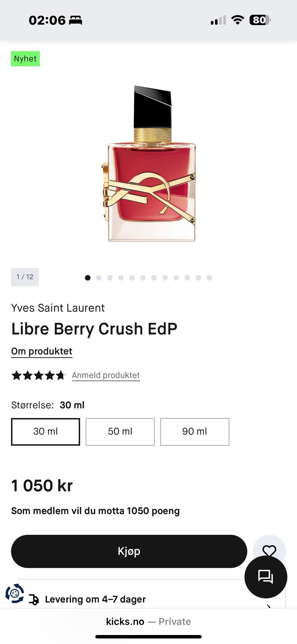297x644 pixels.
Task: Tap the cellular signal bars
Action: (x=218, y=20)
